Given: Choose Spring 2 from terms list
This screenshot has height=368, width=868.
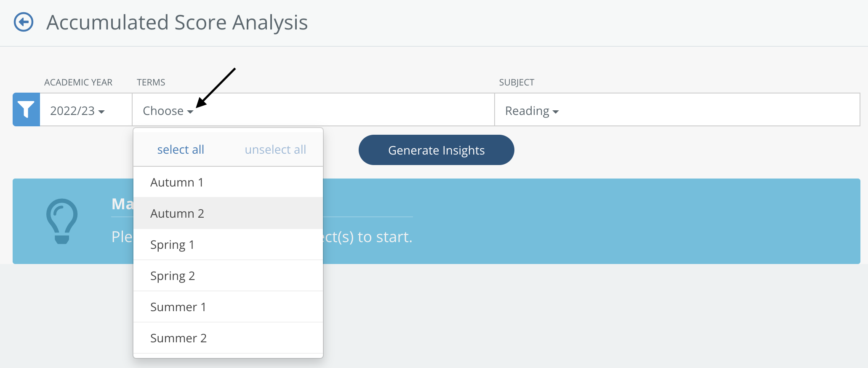Looking at the screenshot, I should click(x=228, y=276).
